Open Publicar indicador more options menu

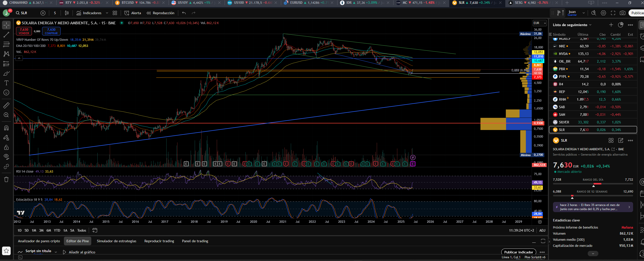click(x=542, y=252)
